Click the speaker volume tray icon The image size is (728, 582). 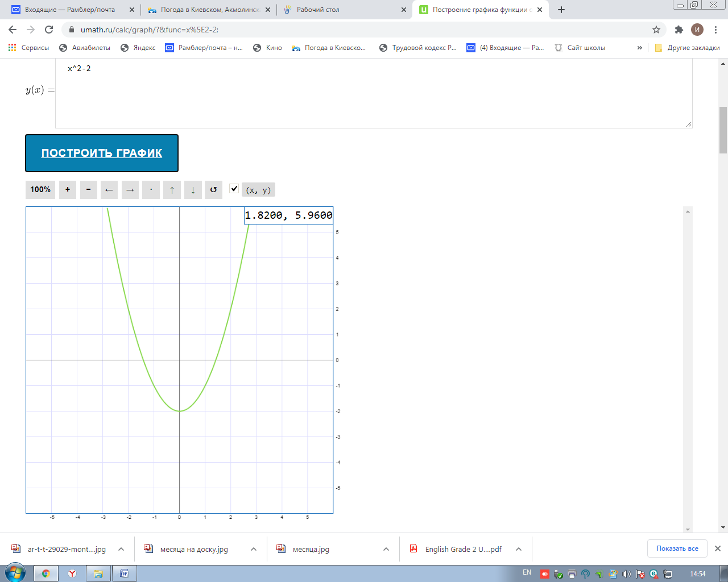626,574
